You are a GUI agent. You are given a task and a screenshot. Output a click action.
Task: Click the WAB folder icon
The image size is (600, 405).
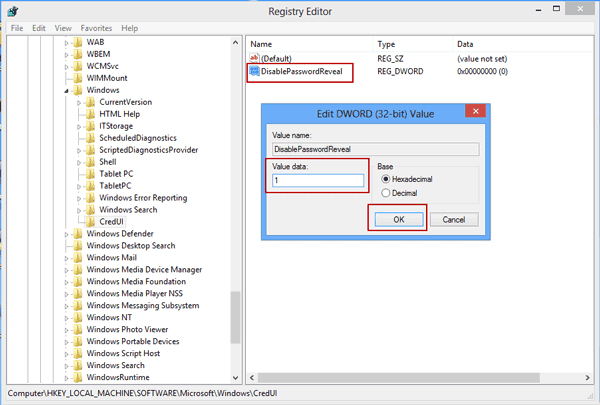click(78, 42)
